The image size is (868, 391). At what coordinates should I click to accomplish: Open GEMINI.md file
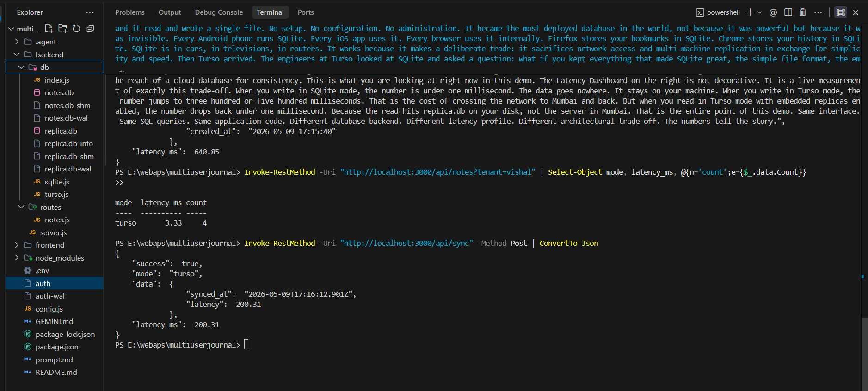[x=54, y=321]
